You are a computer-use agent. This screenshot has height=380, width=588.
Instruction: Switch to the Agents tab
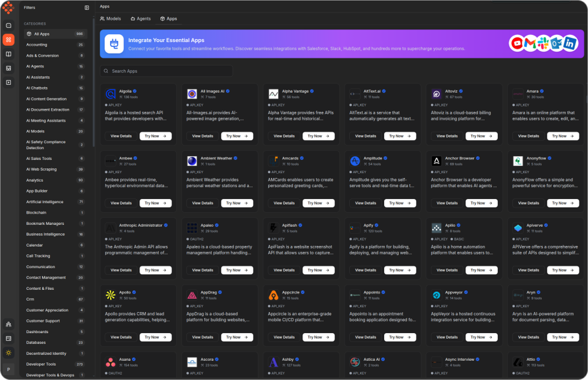[x=141, y=19]
